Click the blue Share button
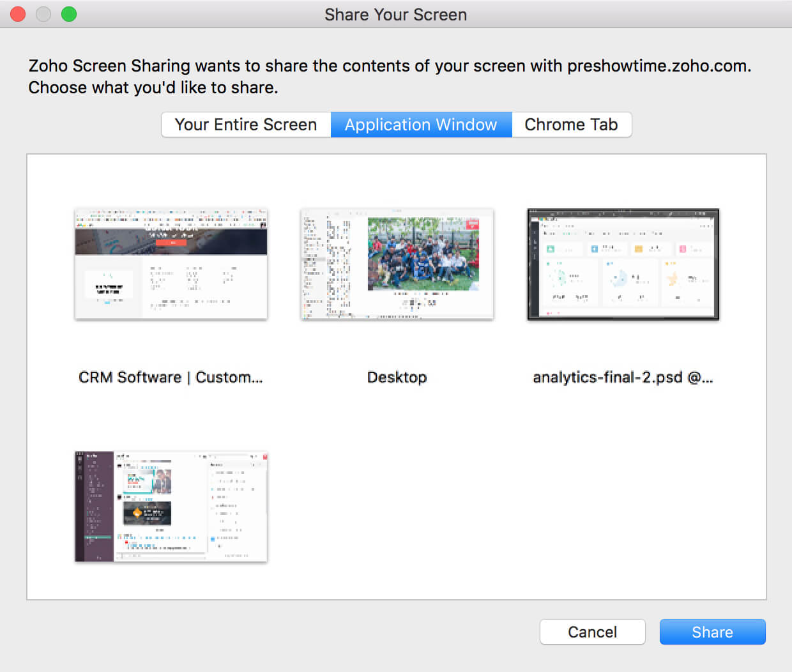Image resolution: width=792 pixels, height=672 pixels. click(x=713, y=632)
